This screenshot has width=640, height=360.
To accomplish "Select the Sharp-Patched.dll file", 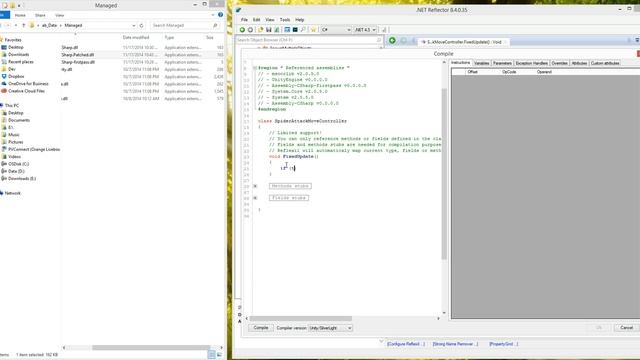I will tap(78, 55).
